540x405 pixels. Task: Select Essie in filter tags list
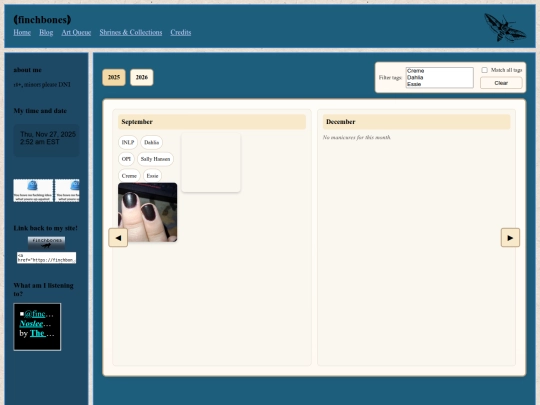point(439,84)
